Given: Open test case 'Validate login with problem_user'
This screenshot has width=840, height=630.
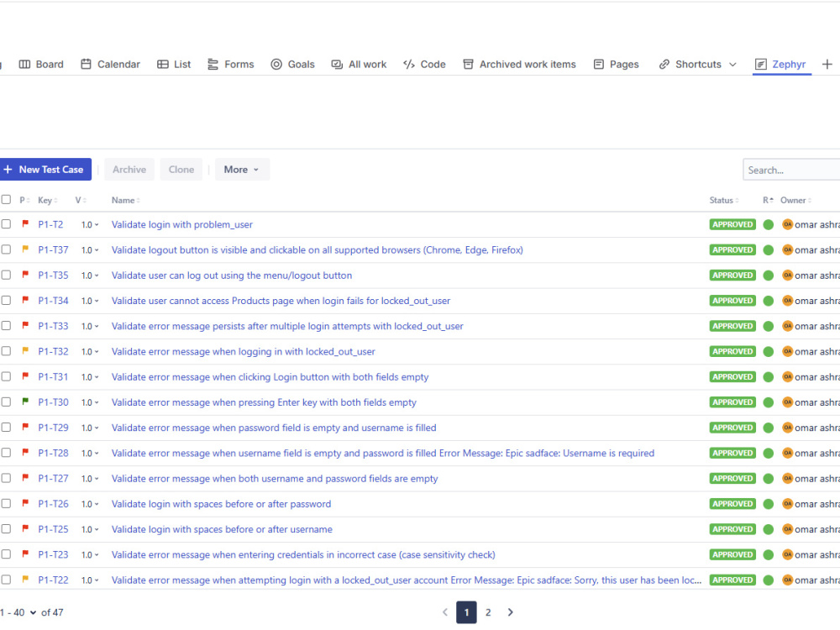Looking at the screenshot, I should (x=182, y=224).
